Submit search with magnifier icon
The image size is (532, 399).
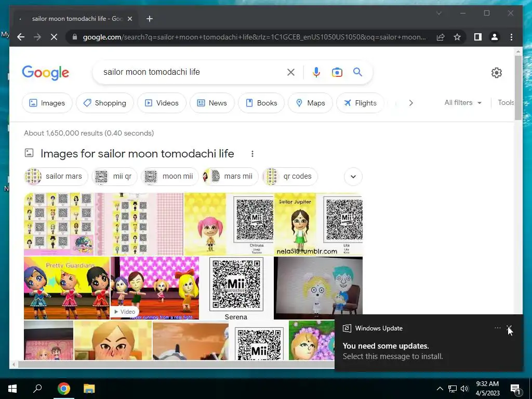coord(357,72)
